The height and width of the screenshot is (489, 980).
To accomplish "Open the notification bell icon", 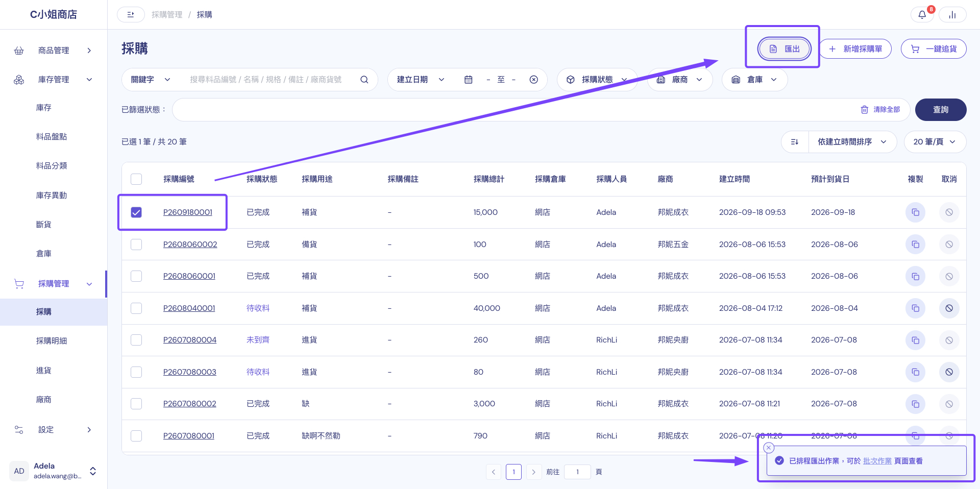I will click(x=922, y=15).
